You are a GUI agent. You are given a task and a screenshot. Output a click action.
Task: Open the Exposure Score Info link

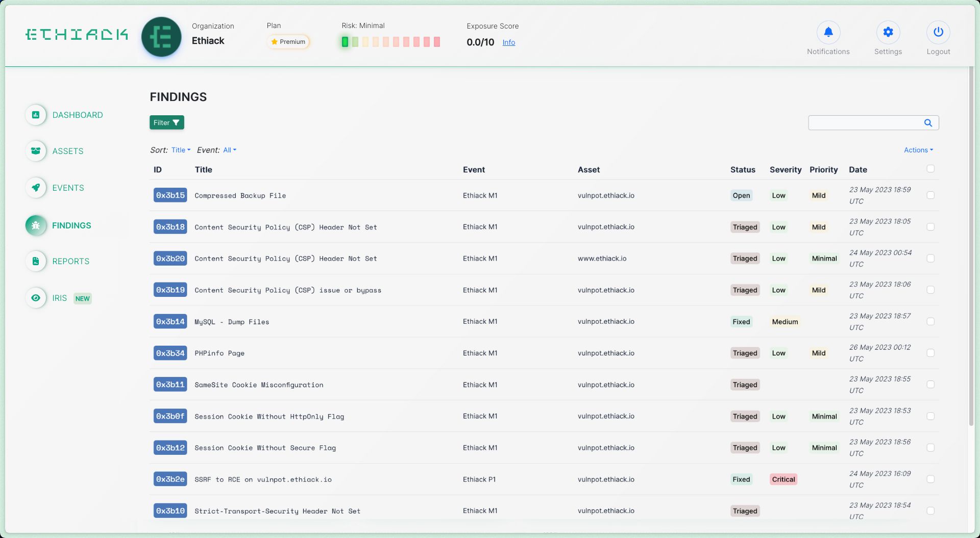[x=508, y=42]
